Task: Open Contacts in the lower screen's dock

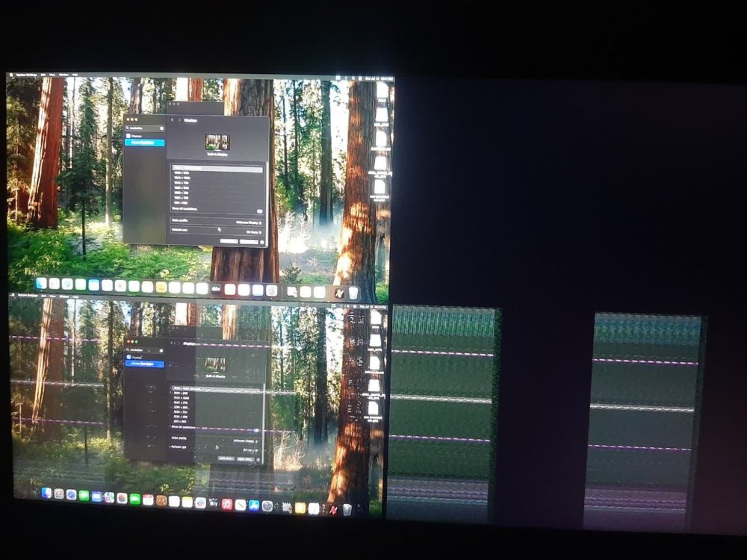Action: (161, 500)
